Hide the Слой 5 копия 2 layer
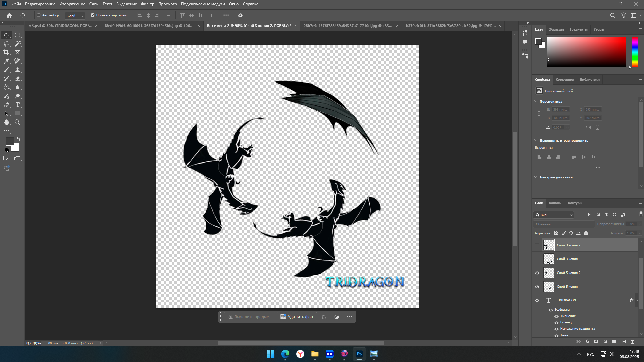 click(x=537, y=273)
